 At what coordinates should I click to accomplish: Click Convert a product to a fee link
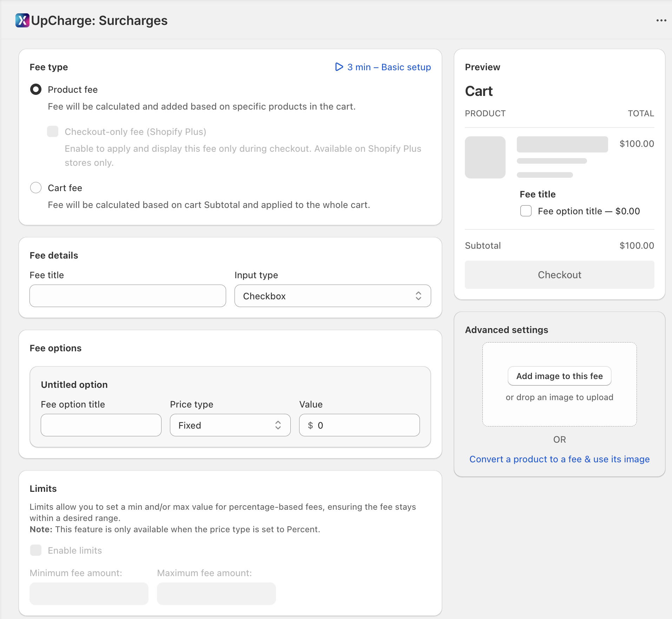point(559,459)
